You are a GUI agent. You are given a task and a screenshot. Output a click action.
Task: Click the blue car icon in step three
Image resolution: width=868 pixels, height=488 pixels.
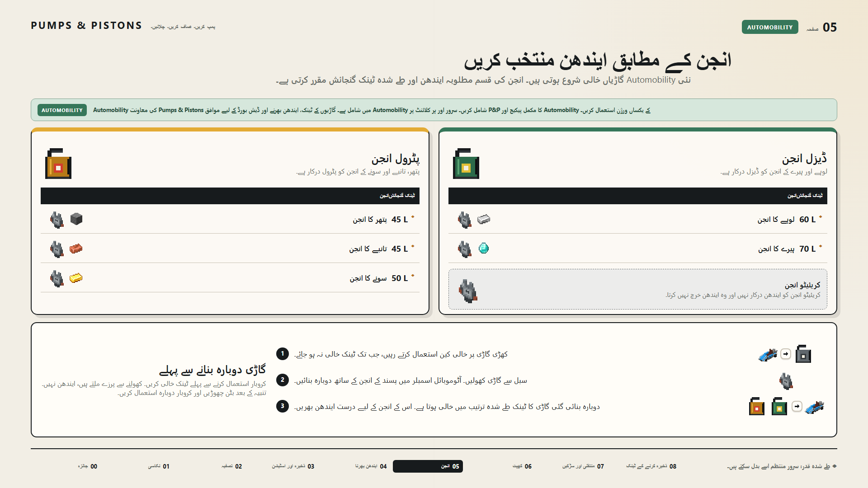815,407
